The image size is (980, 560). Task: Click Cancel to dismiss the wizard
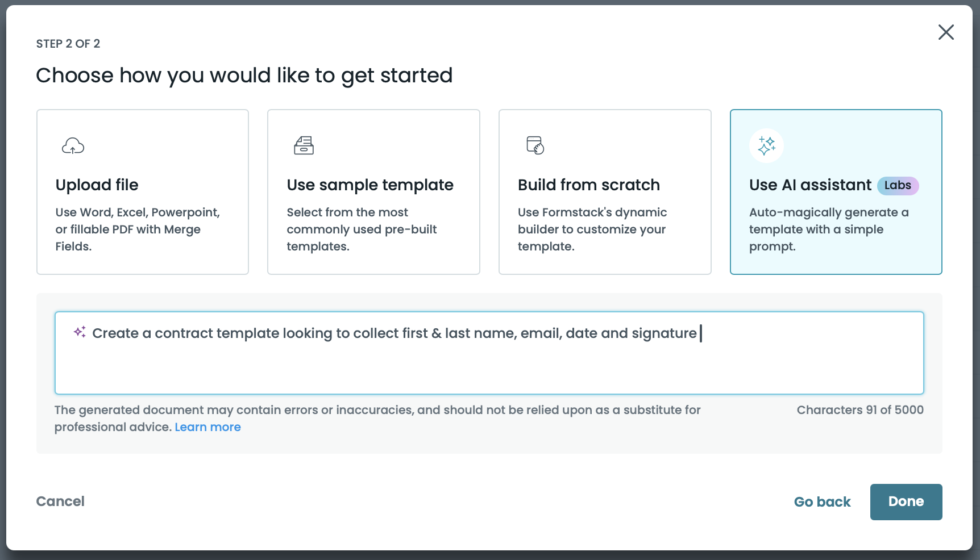tap(60, 502)
